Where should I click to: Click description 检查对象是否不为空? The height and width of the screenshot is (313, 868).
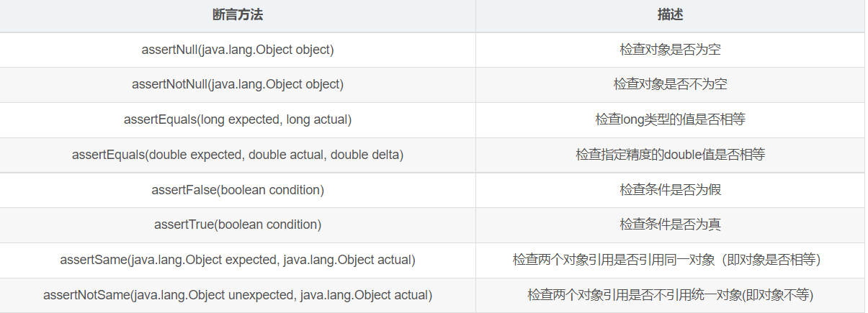click(670, 84)
